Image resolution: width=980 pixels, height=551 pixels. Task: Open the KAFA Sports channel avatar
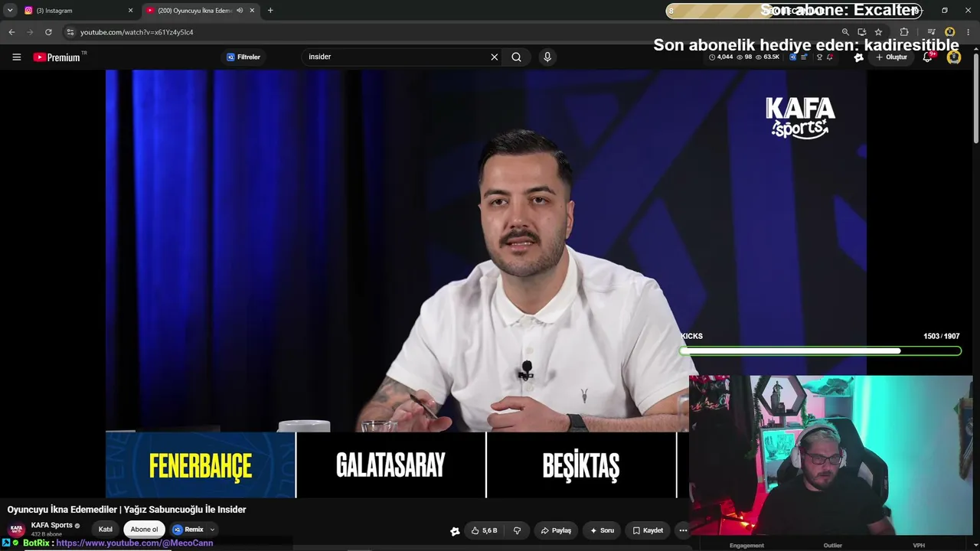pos(16,530)
